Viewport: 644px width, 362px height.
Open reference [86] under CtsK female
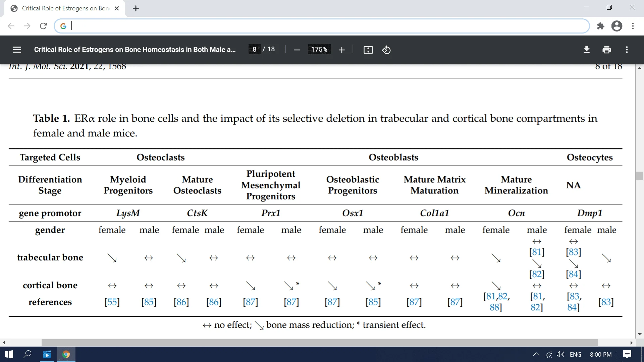pos(181,302)
